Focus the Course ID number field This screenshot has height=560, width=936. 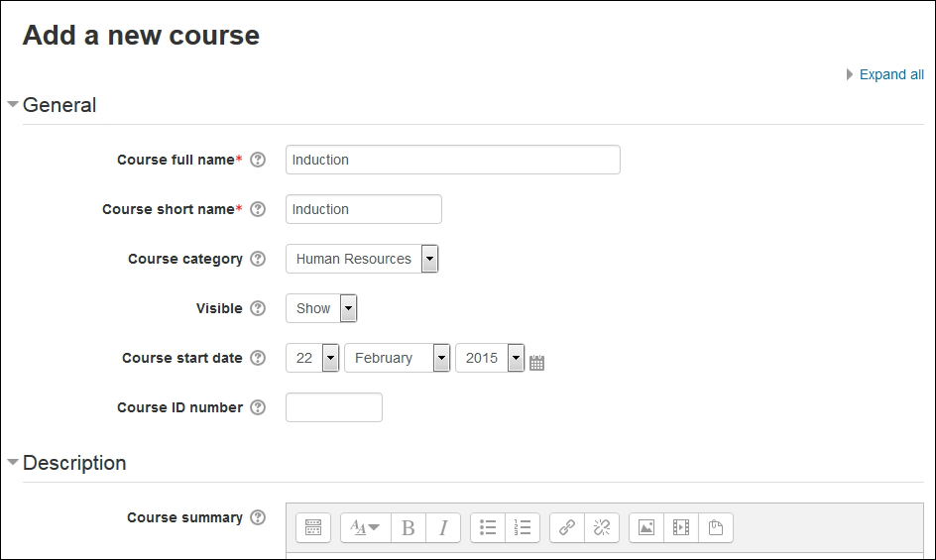coord(334,407)
